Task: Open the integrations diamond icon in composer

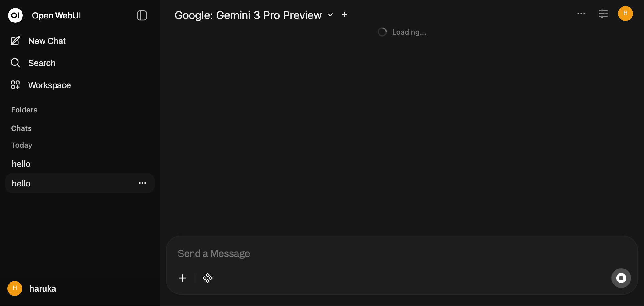Action: click(x=208, y=278)
